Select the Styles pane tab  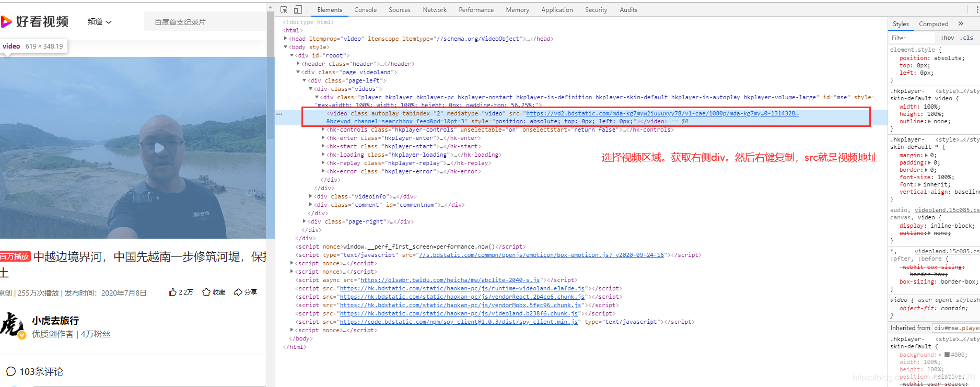901,24
